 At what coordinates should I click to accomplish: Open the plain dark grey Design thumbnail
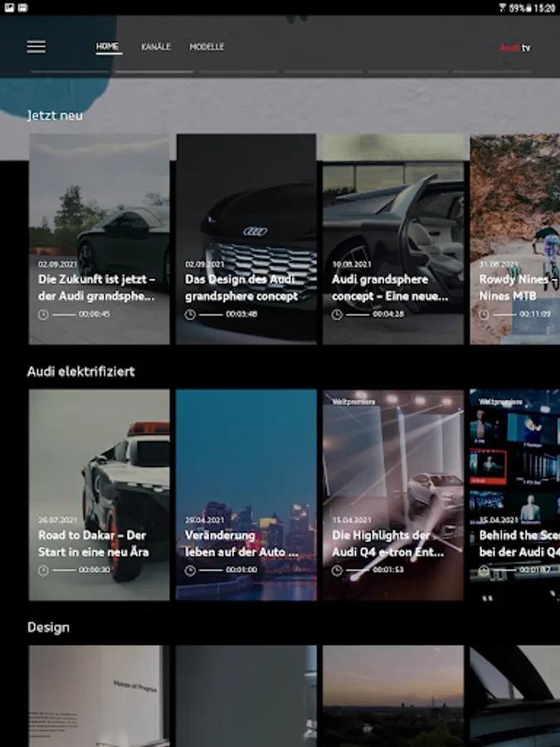coord(246,696)
